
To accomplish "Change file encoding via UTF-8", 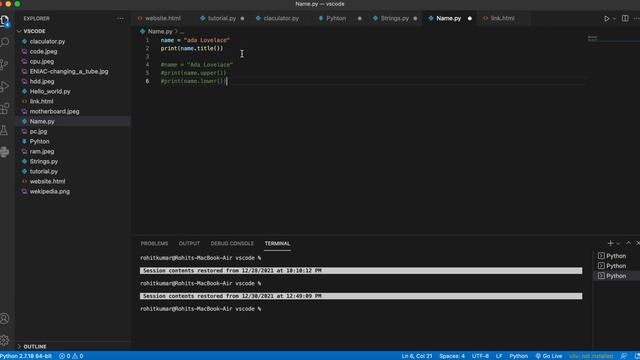I will click(x=480, y=356).
